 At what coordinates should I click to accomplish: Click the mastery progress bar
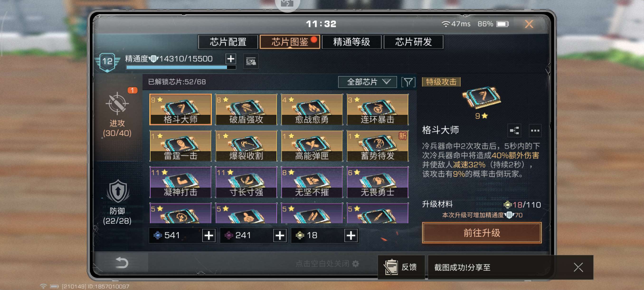pos(181,67)
